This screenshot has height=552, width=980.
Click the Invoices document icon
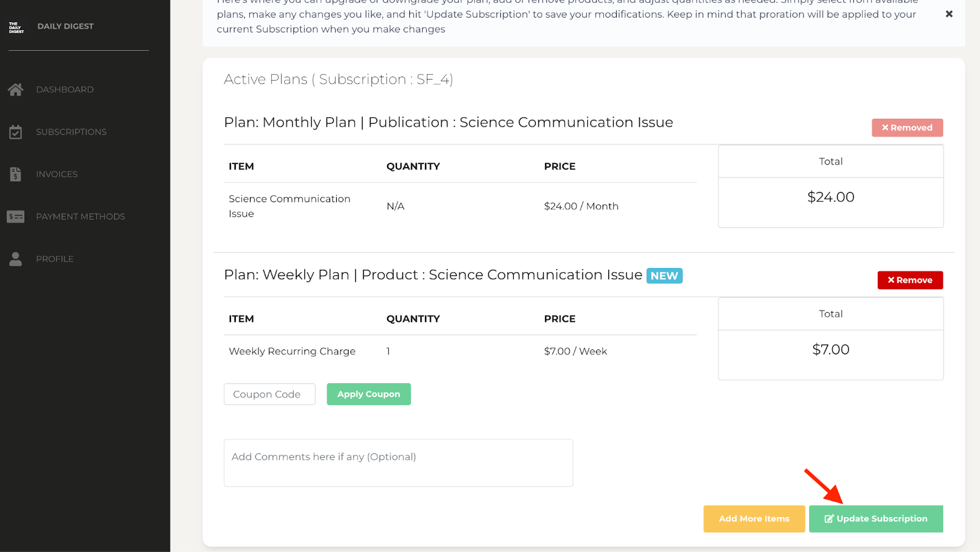pyautogui.click(x=15, y=174)
